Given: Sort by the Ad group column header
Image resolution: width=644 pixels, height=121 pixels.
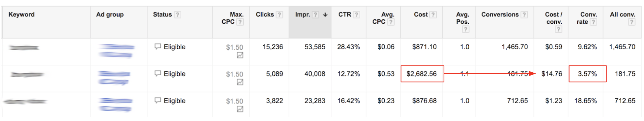Looking at the screenshot, I should tap(110, 14).
